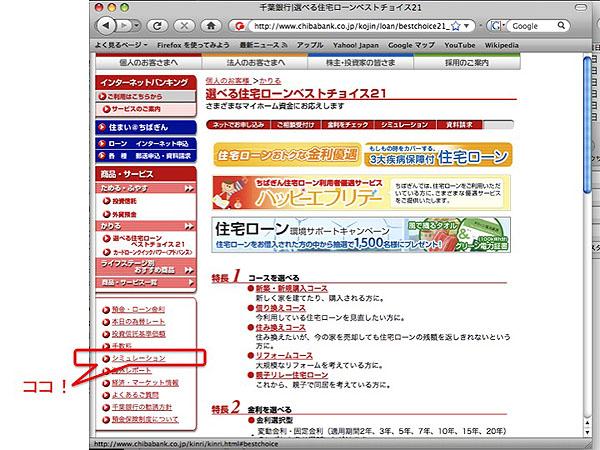The height and width of the screenshot is (450, 600).
Task: Switch to the 採用のご案内 tab
Action: tap(467, 62)
